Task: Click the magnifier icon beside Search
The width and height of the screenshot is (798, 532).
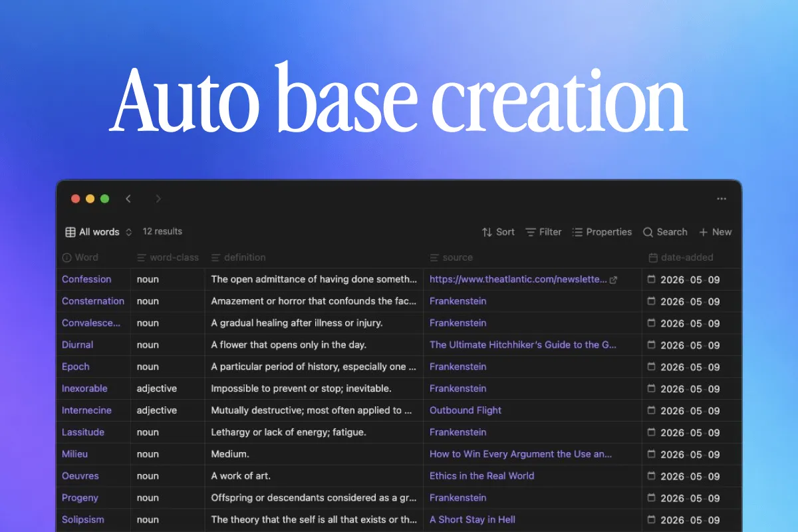Action: pos(648,232)
